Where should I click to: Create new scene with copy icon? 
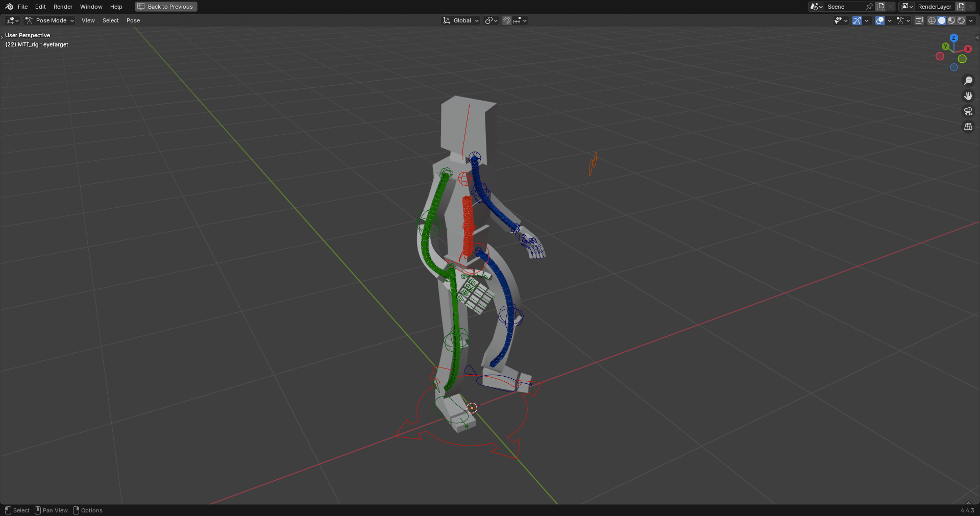pos(880,7)
